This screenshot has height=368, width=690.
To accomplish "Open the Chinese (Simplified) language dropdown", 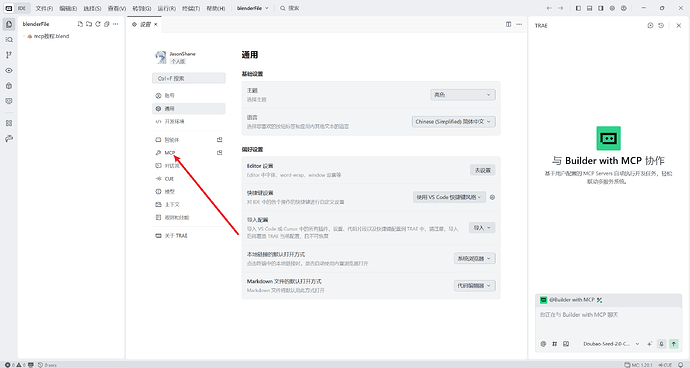I will pos(454,121).
